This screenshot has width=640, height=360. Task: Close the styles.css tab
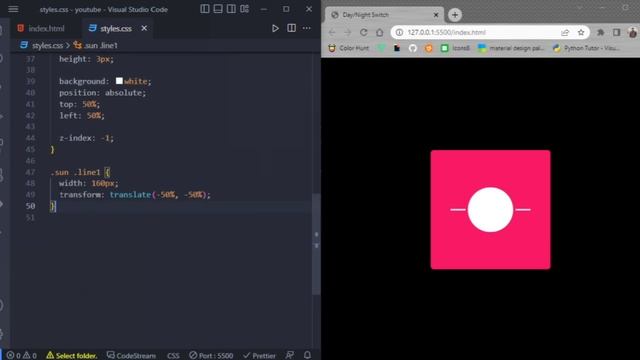pyautogui.click(x=144, y=28)
